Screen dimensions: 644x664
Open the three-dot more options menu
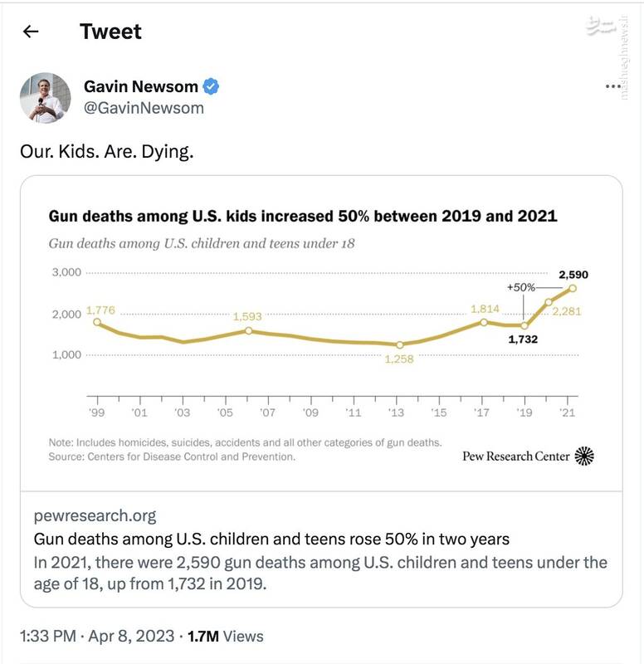click(613, 86)
